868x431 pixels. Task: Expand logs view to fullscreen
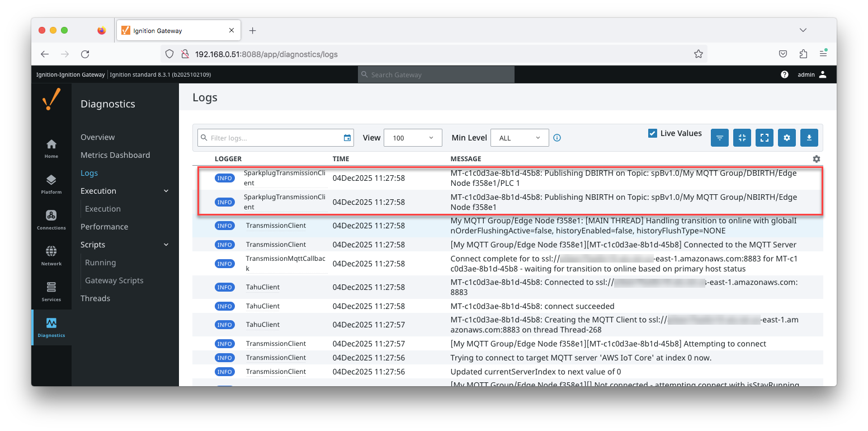(764, 138)
